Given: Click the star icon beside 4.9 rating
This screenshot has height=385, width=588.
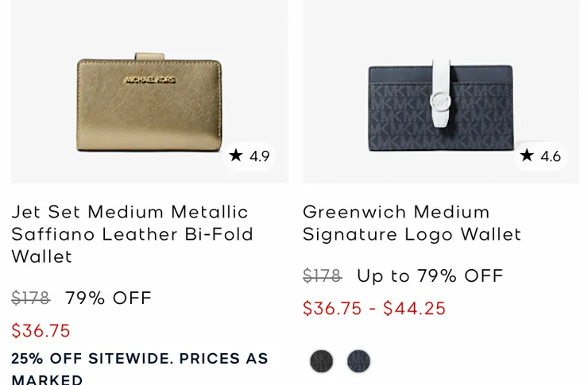Looking at the screenshot, I should coord(236,156).
